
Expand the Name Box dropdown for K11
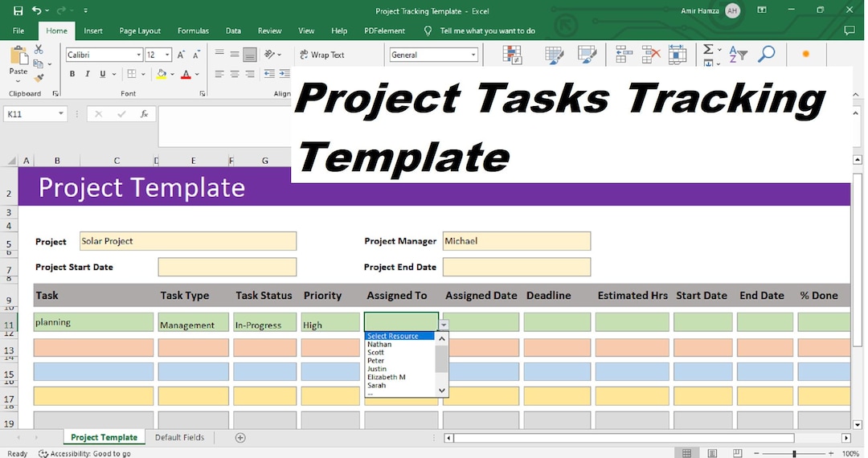61,114
